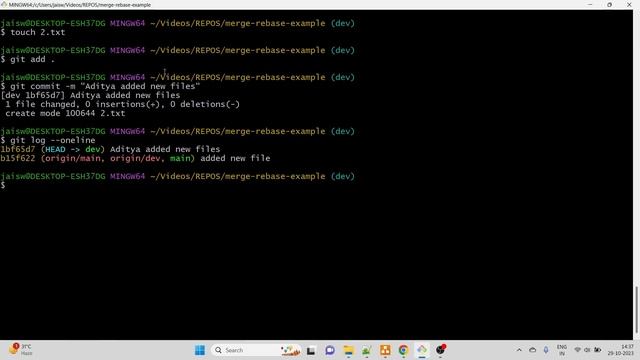Open the clock and date panel
Image resolution: width=640 pixels, height=360 pixels.
click(621, 350)
